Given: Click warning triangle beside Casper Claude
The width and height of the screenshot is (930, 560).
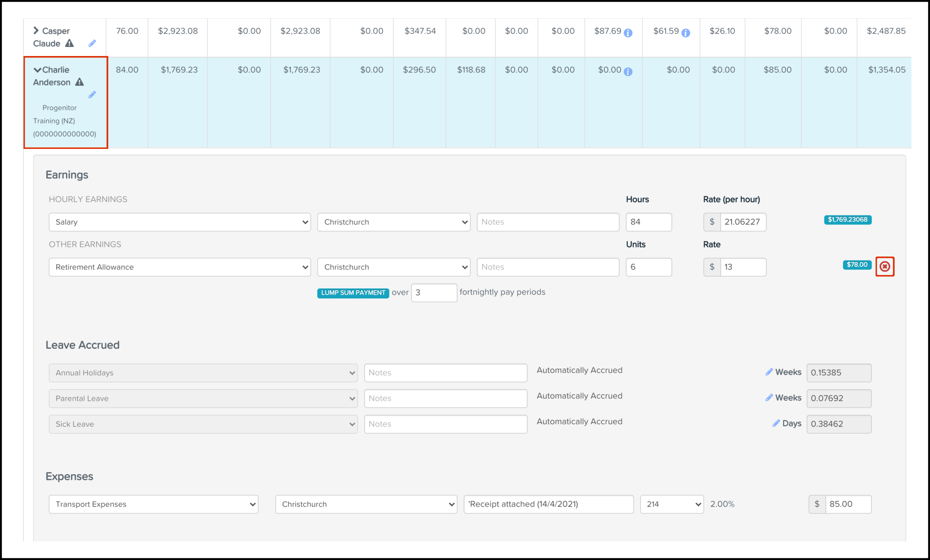Looking at the screenshot, I should click(69, 43).
